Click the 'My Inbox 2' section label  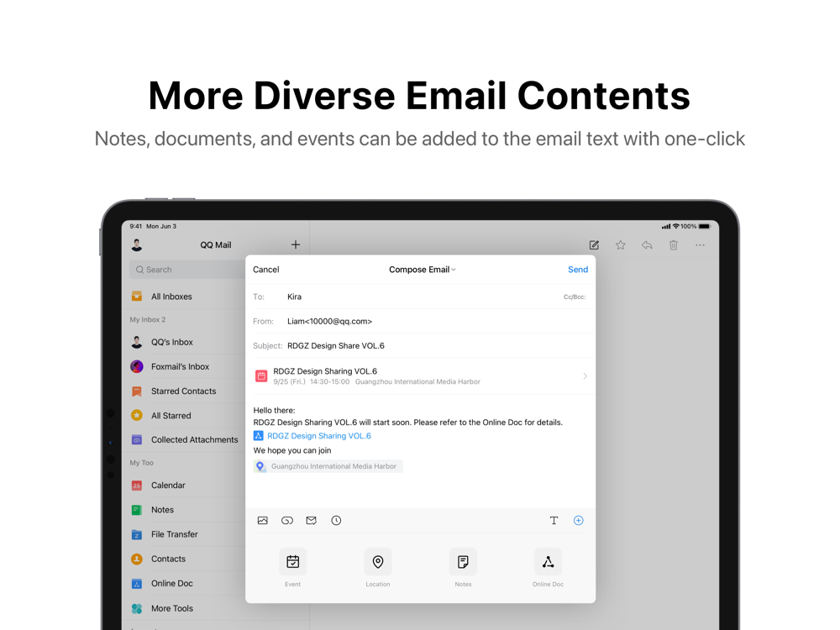(147, 319)
